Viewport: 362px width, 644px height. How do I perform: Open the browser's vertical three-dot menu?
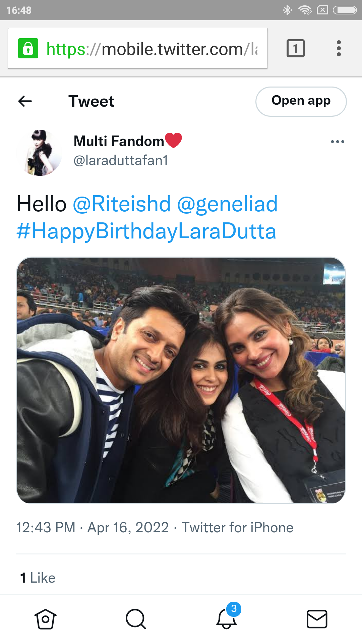tap(339, 48)
